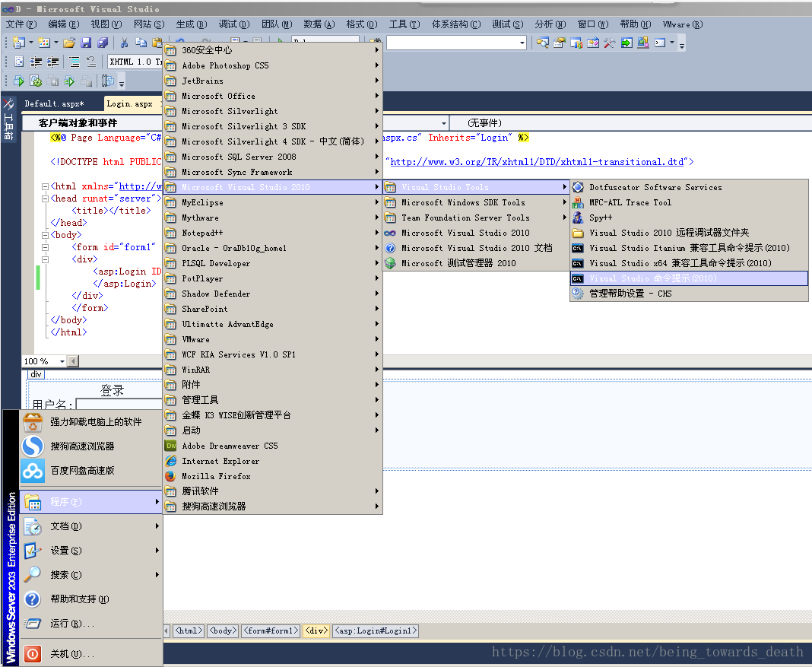Click the Build Web Site icon on third toolbar row
The image size is (812, 667).
(19, 81)
